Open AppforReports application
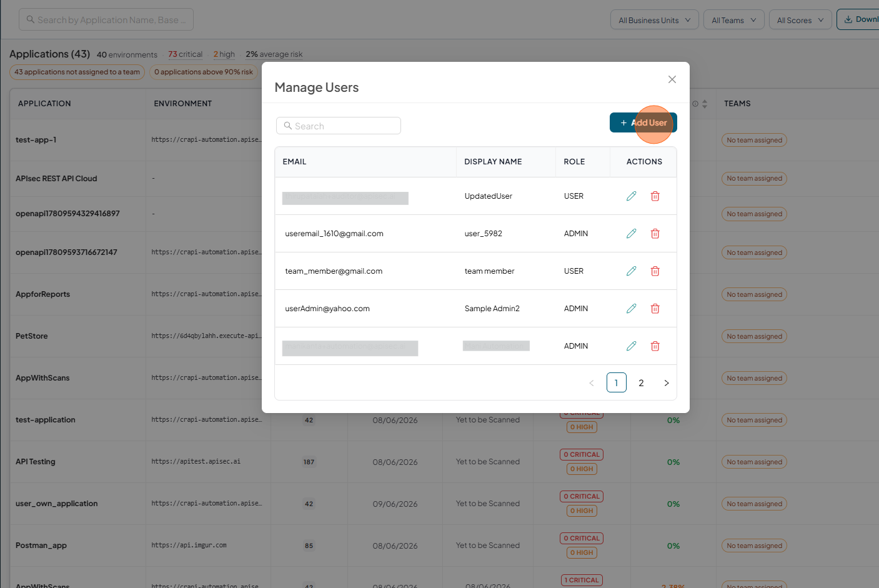Viewport: 879px width, 588px height. coord(42,294)
